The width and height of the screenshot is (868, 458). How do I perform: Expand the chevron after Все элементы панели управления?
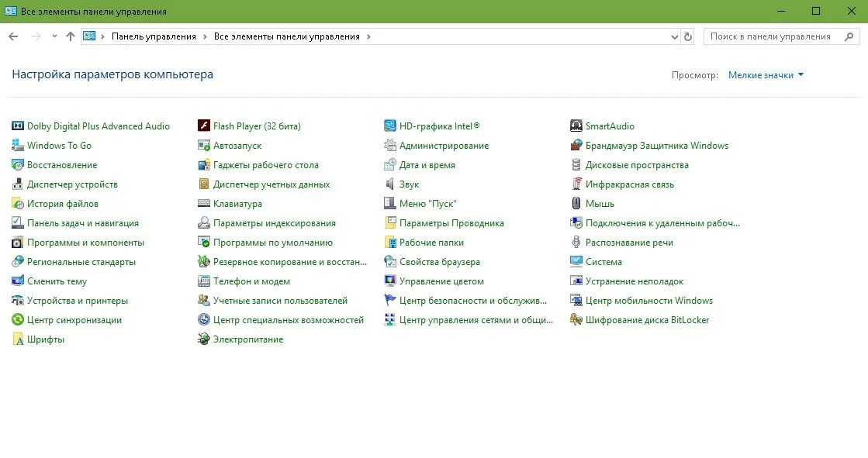tap(368, 36)
